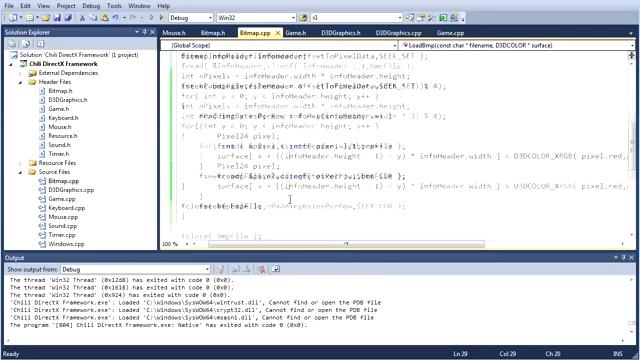Click the Go to Next Message icon in Output
Screen dimensions: 640x360
(247, 269)
